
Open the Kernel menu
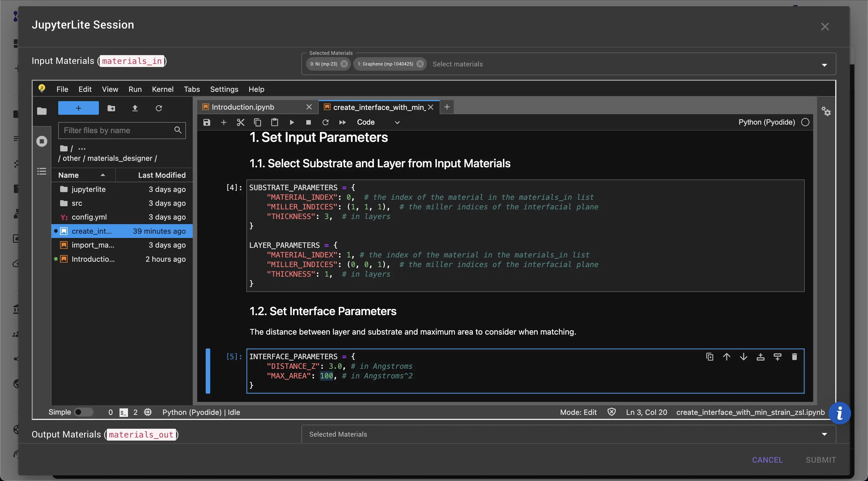(x=163, y=89)
